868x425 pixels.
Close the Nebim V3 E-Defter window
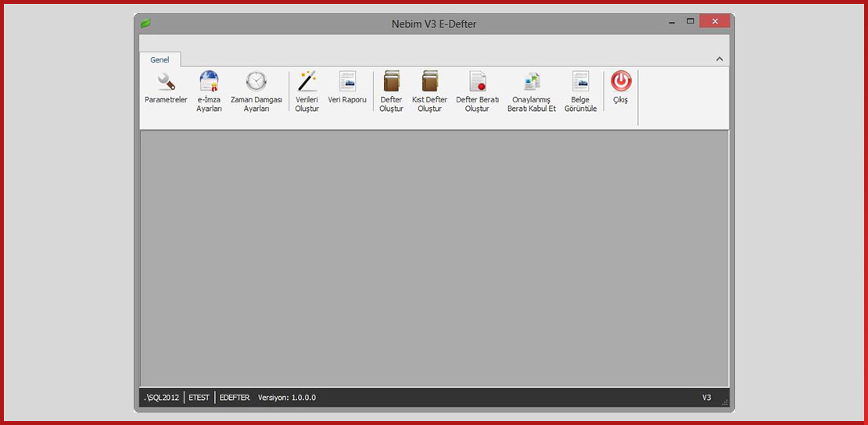pos(715,22)
